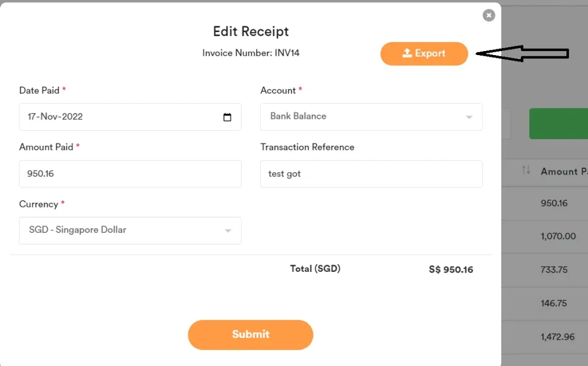
Task: Click the Total (SGD) value S$ 950.16
Action: pyautogui.click(x=451, y=268)
